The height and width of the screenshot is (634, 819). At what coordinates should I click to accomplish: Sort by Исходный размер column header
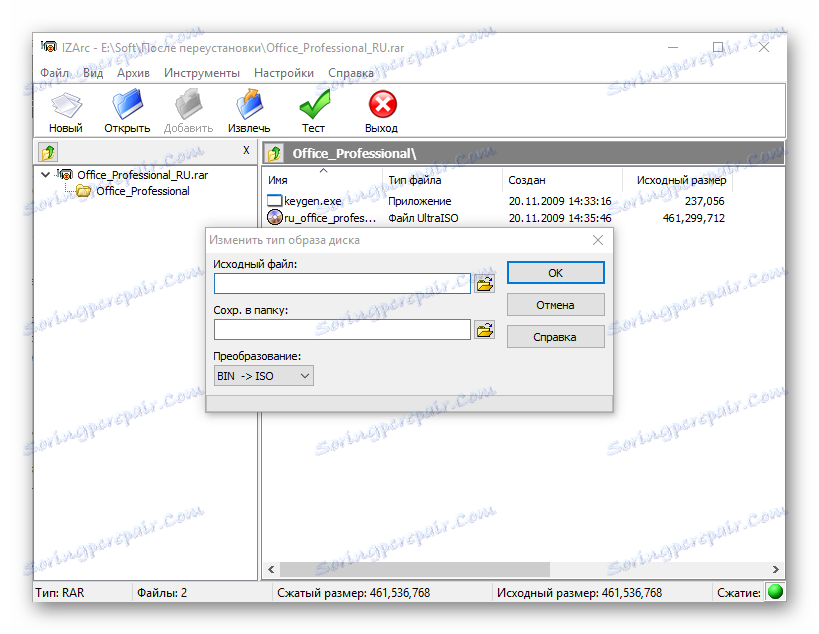(677, 180)
